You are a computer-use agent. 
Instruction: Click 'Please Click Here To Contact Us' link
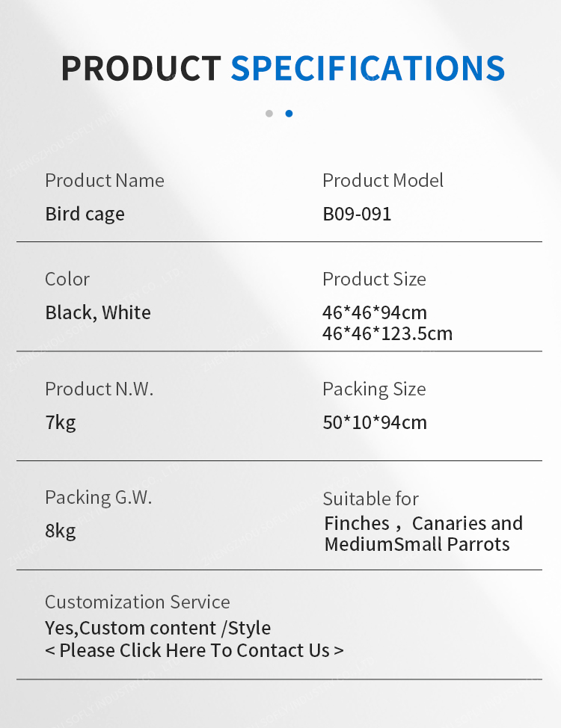[x=194, y=650]
